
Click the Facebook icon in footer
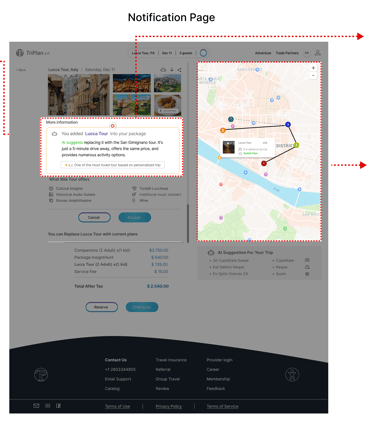coord(58,406)
